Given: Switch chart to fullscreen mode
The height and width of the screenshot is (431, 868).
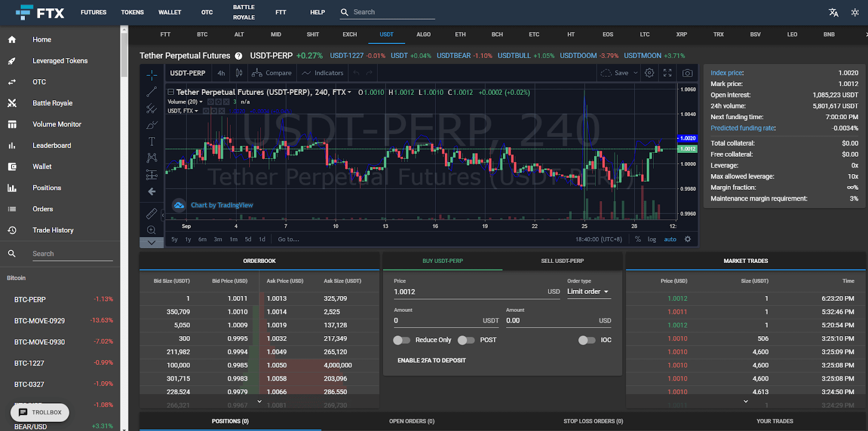Looking at the screenshot, I should point(668,73).
